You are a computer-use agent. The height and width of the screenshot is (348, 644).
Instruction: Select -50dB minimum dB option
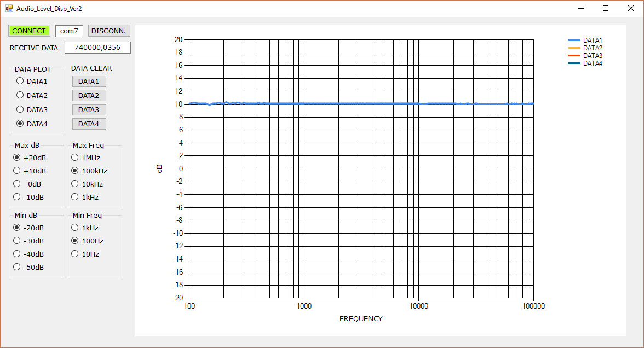[17, 267]
